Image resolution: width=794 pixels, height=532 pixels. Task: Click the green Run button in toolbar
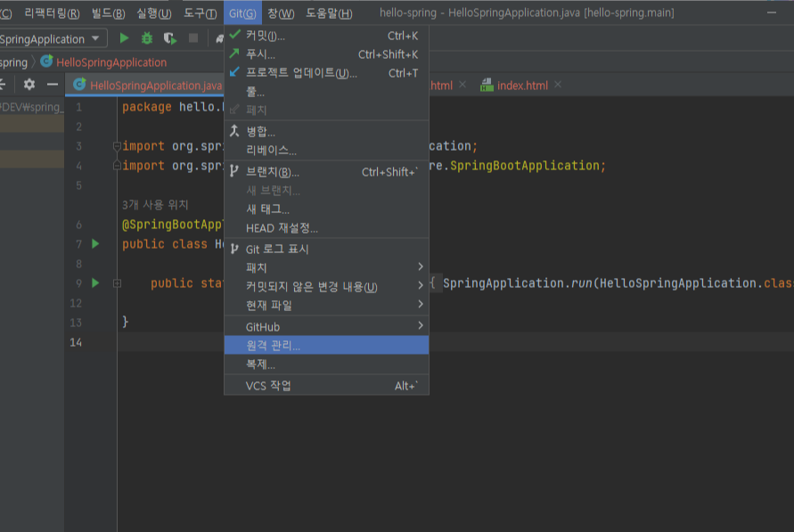click(124, 38)
